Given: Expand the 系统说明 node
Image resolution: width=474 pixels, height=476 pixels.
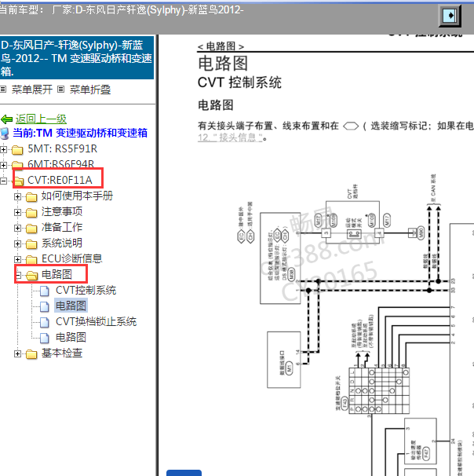Looking at the screenshot, I should (x=17, y=243).
